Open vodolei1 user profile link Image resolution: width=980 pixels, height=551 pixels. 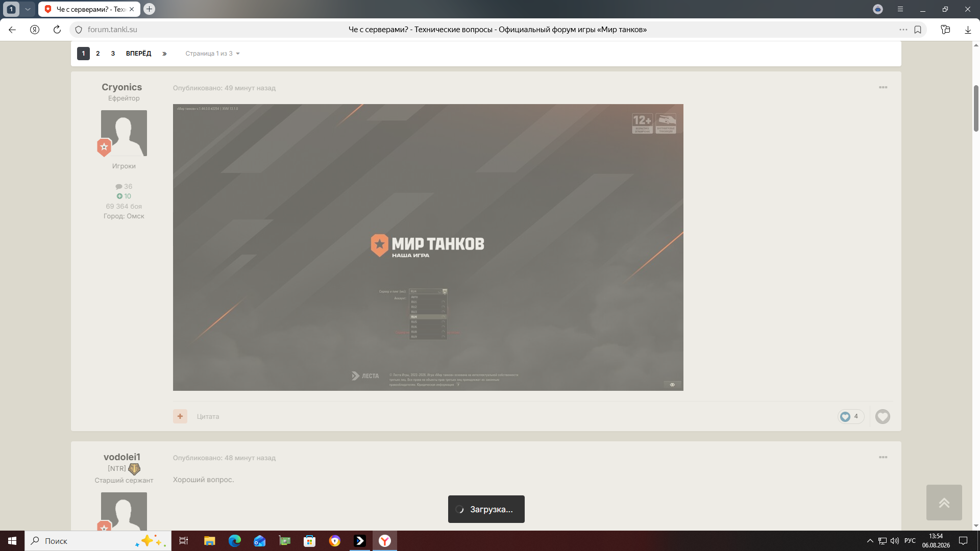[121, 457]
